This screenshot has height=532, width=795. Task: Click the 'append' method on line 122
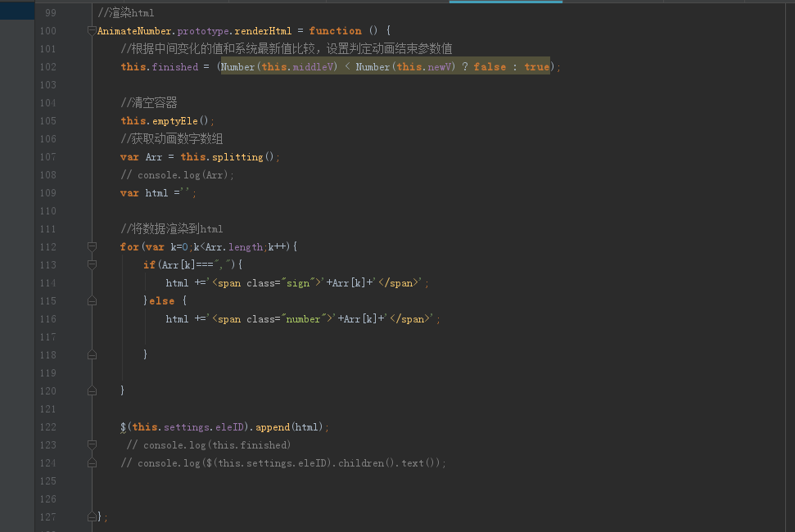click(x=273, y=426)
